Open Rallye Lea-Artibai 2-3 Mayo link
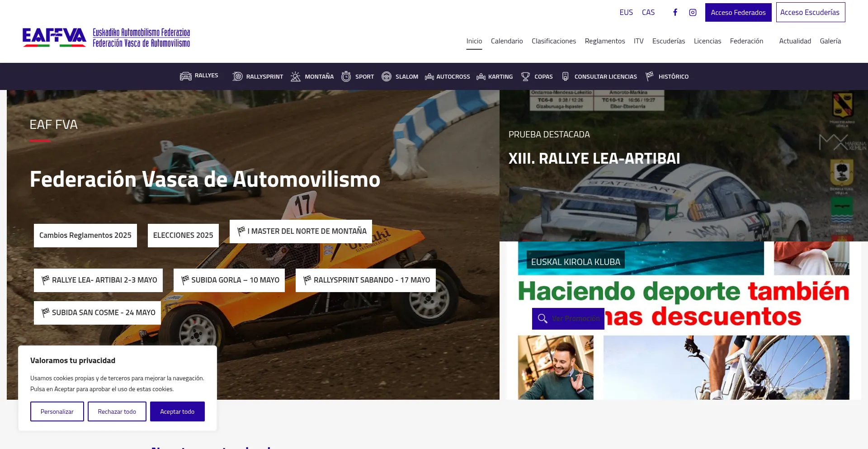Screen dimensions: 868x449 pyautogui.click(x=99, y=280)
